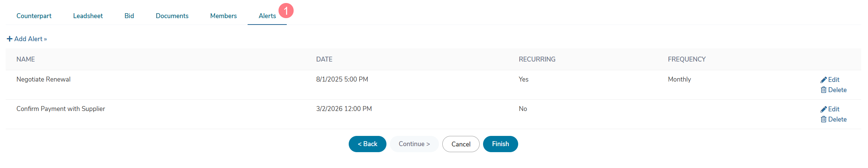The width and height of the screenshot is (868, 168).
Task: Go to the Bid tab
Action: pyautogui.click(x=129, y=16)
